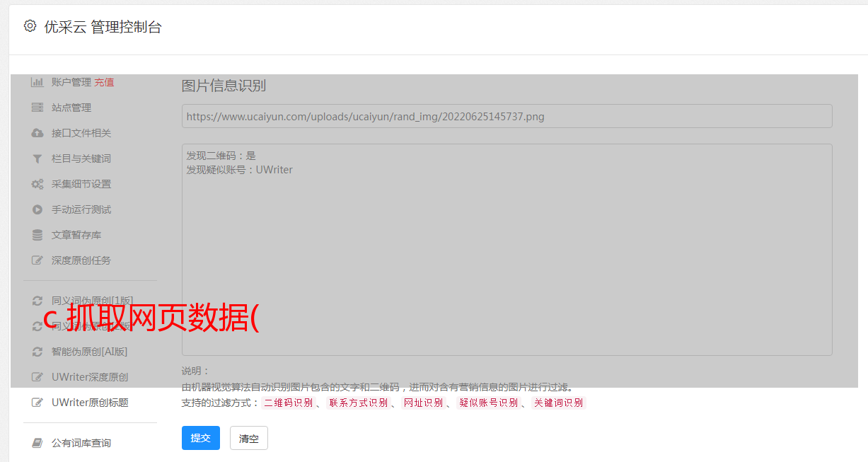Viewport: 868px width, 462px height.
Task: Open 手动运行测试 menu item
Action: (81, 209)
